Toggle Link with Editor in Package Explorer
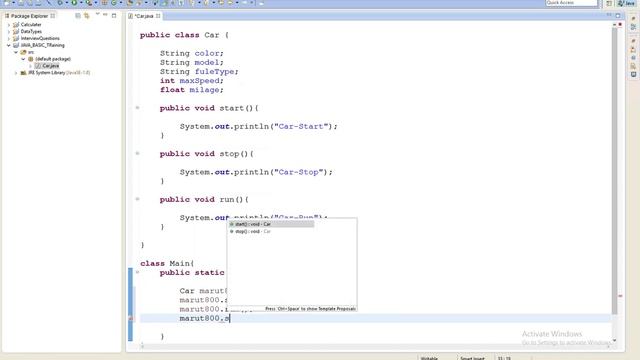This screenshot has height=360, width=640. 87,16
